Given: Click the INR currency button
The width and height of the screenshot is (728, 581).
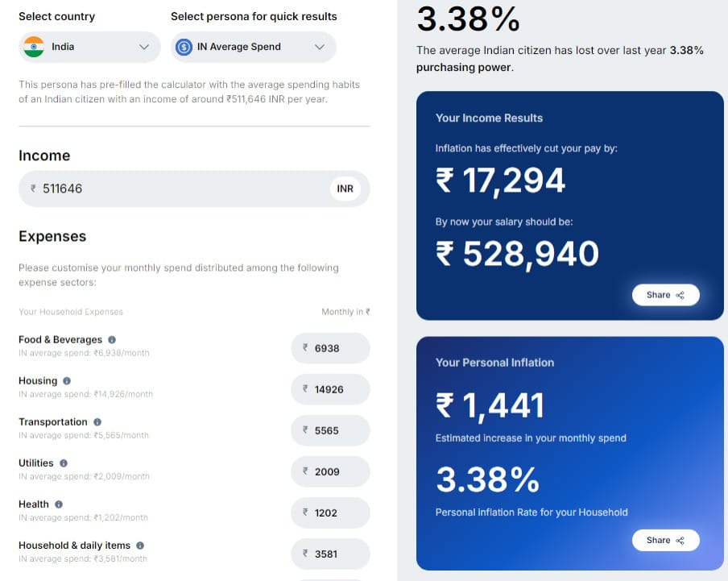Looking at the screenshot, I should click(x=345, y=189).
